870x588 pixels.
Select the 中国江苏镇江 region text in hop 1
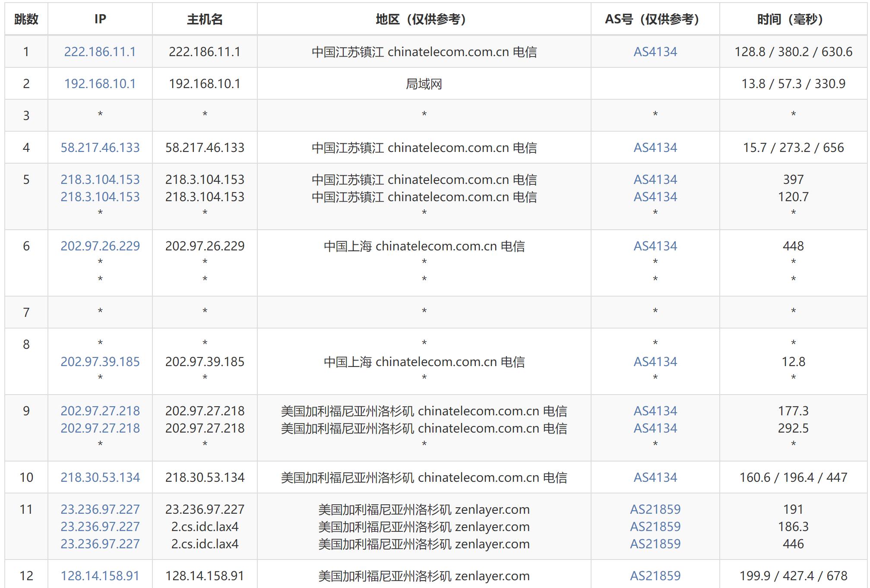(x=424, y=52)
